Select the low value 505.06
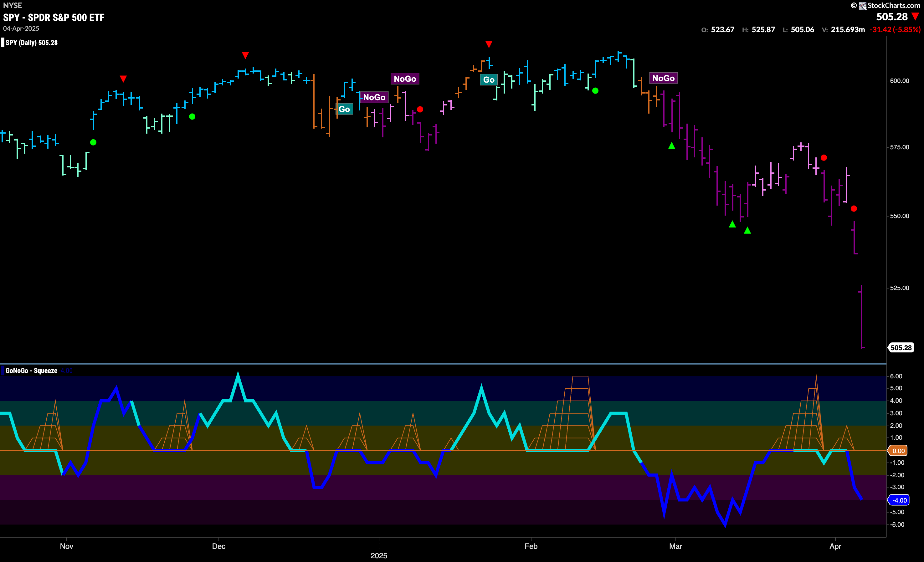Viewport: 924px width, 562px height. (x=803, y=30)
